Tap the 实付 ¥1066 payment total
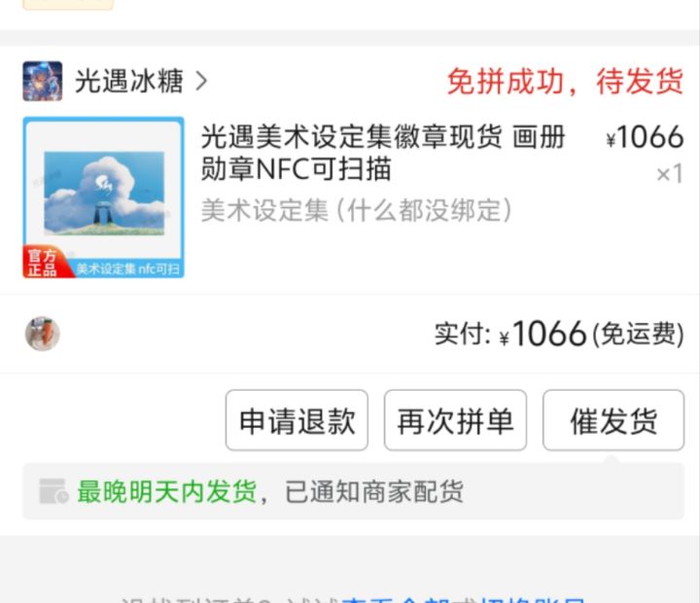700x603 pixels. [510, 334]
